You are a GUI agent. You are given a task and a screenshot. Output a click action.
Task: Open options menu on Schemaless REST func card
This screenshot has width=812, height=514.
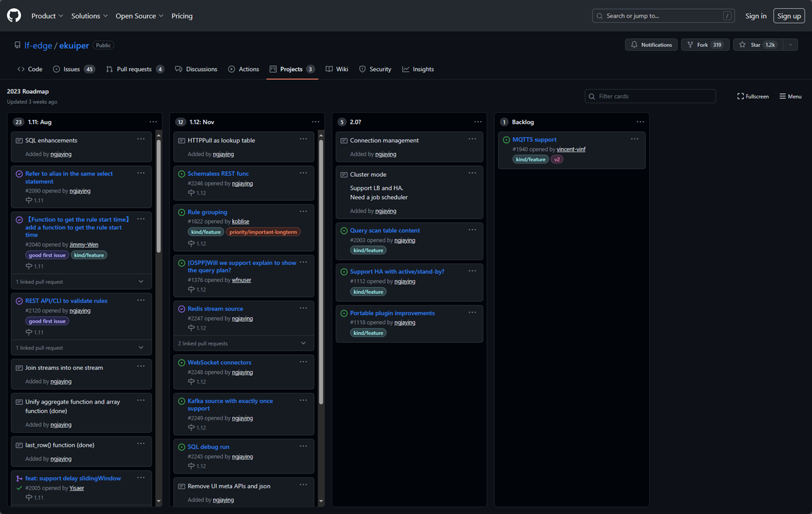303,172
